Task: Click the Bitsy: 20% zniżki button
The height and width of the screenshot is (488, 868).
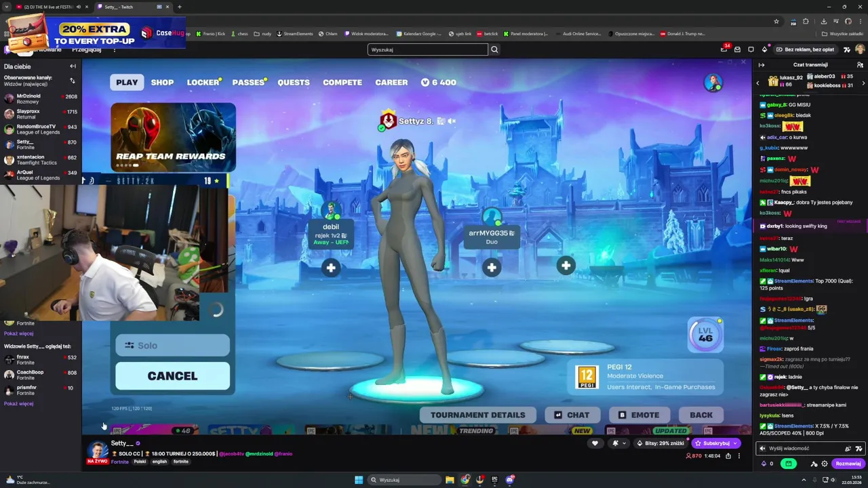Action: click(x=660, y=443)
